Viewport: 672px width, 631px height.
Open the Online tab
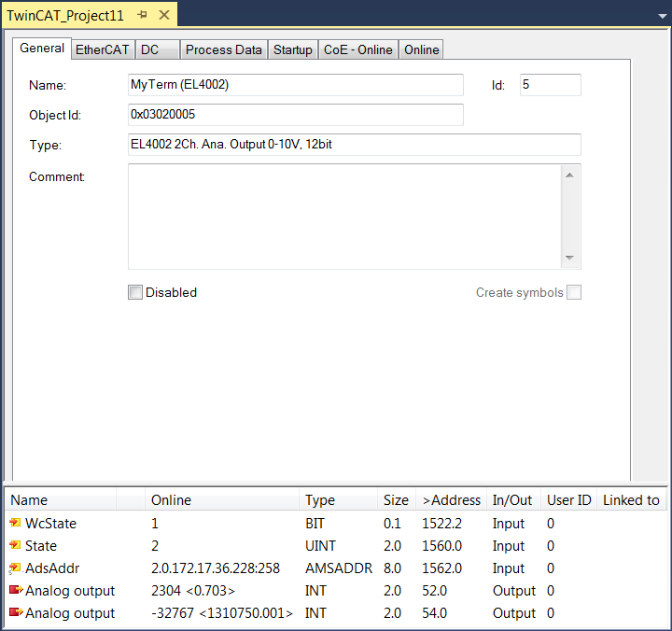pos(421,49)
